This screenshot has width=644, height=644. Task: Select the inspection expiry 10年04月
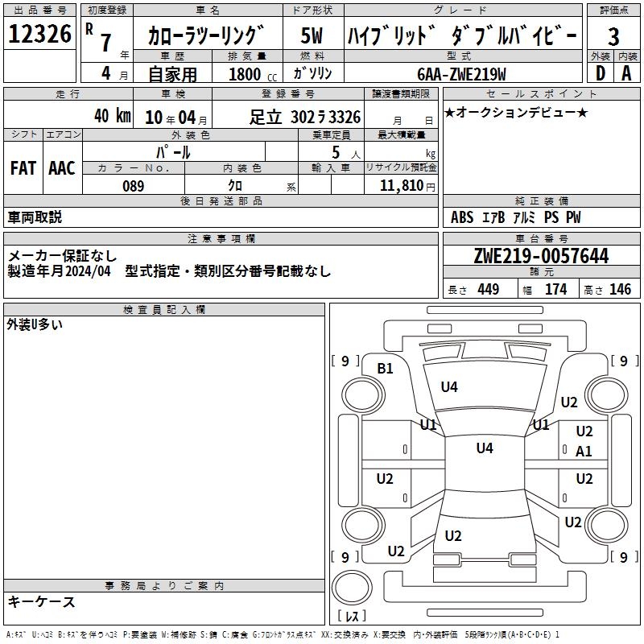176,118
